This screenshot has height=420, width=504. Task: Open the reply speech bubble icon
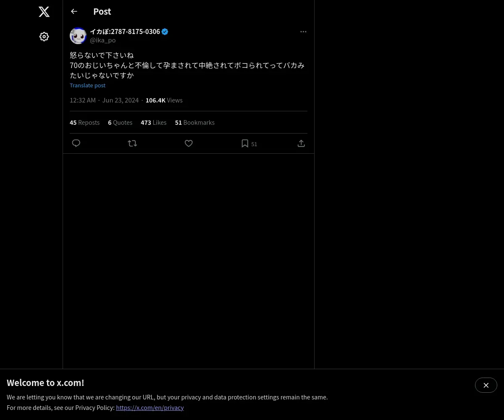pos(76,143)
